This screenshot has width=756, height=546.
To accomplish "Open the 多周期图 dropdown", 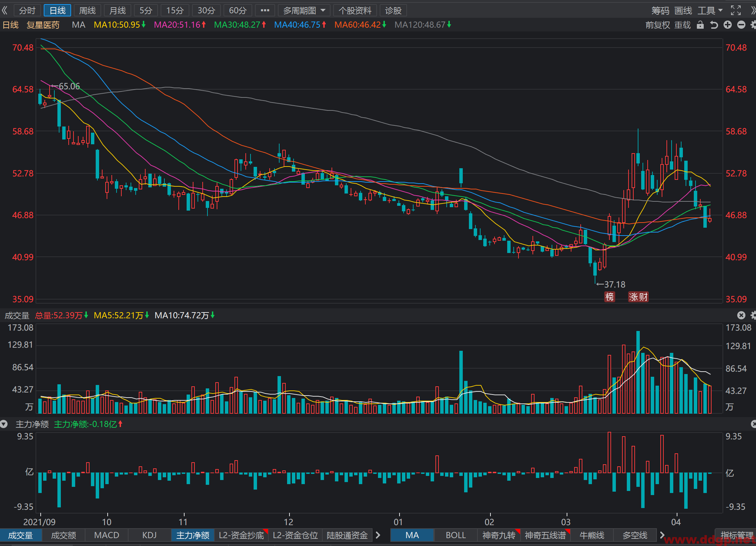I will point(304,11).
